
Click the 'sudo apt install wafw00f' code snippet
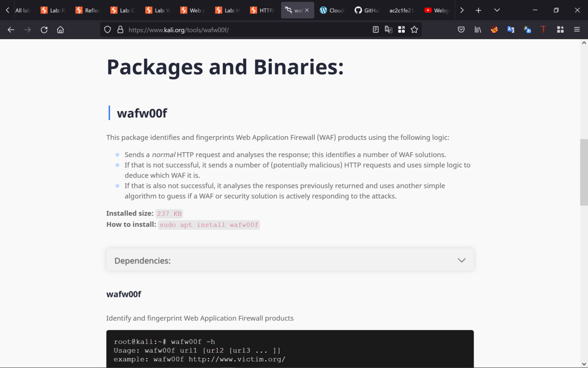tap(209, 225)
